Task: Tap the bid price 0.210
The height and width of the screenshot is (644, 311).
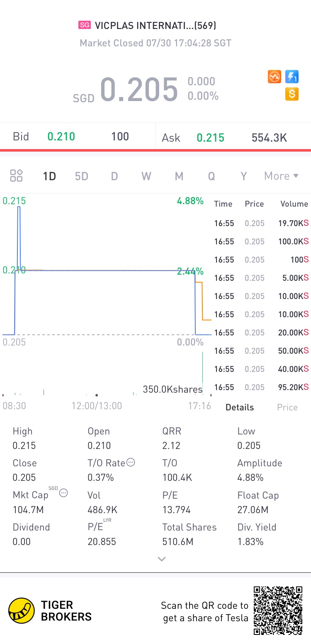Action: (x=61, y=137)
